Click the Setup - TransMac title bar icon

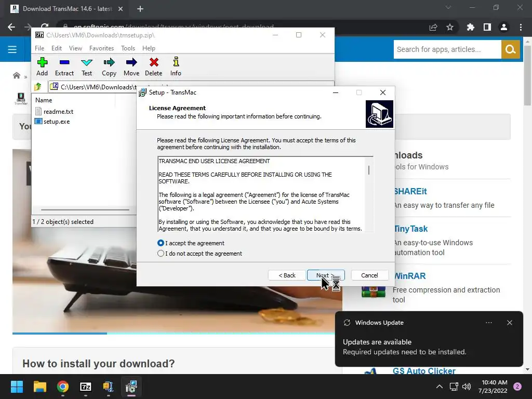click(142, 92)
